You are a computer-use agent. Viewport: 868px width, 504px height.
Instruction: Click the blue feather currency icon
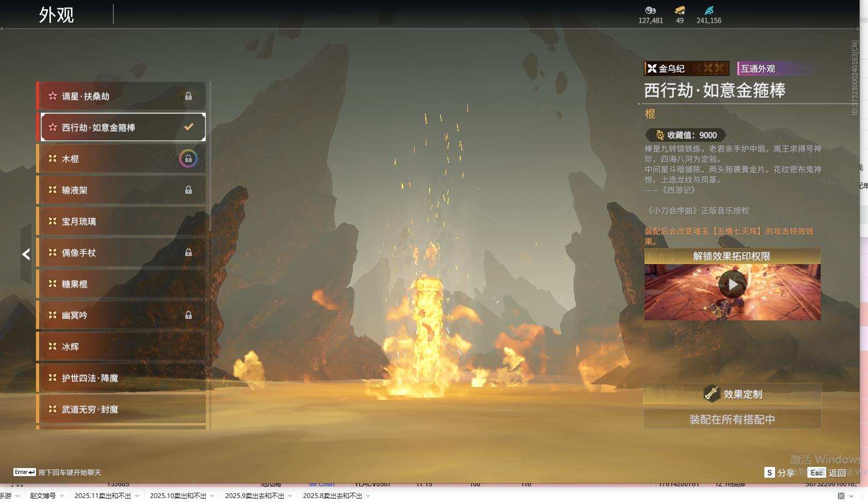pyautogui.click(x=709, y=10)
